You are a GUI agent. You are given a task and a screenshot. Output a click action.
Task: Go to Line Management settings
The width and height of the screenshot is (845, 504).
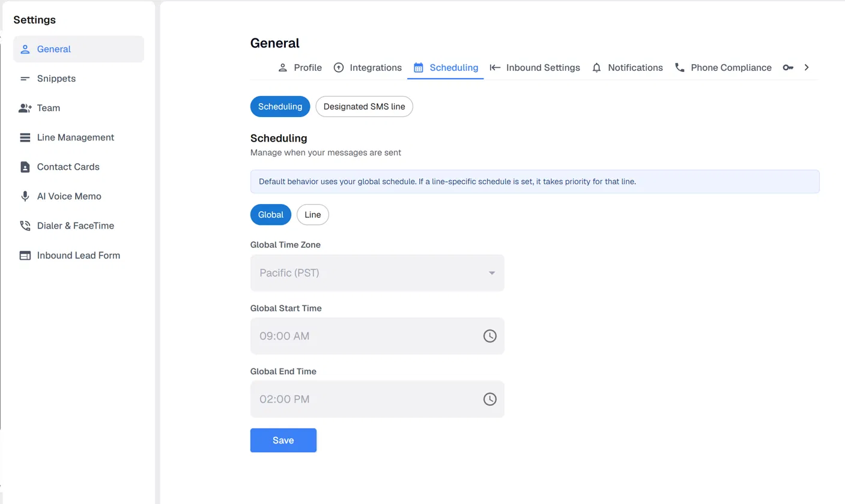click(x=79, y=137)
